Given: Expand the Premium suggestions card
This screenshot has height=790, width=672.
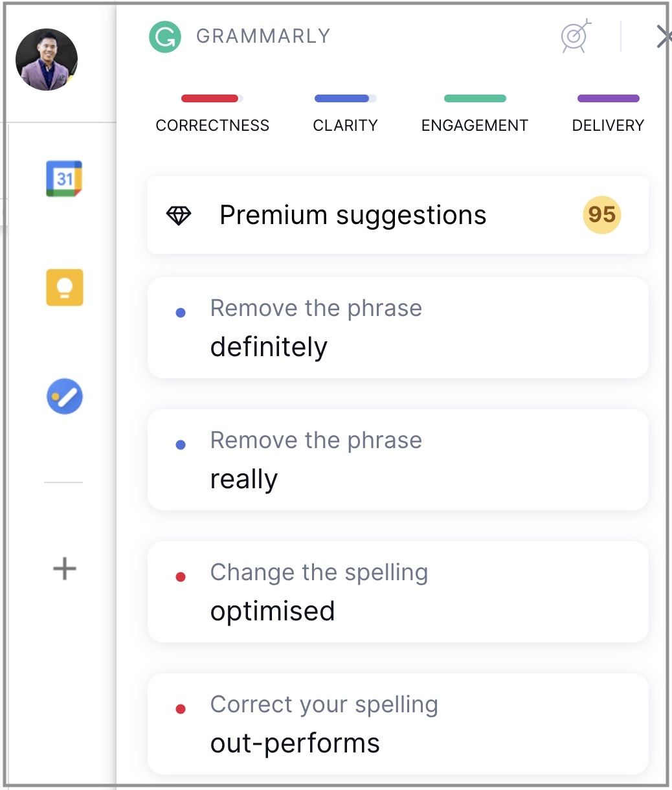Looking at the screenshot, I should [398, 215].
